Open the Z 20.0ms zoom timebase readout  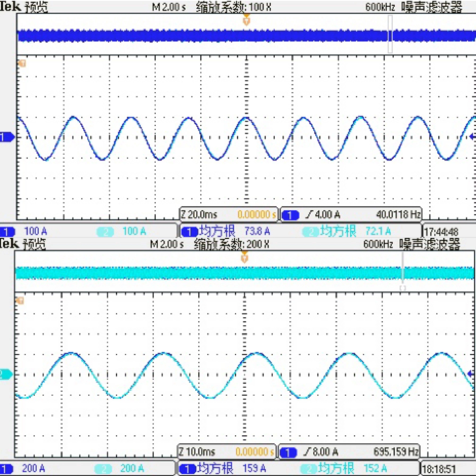199,214
